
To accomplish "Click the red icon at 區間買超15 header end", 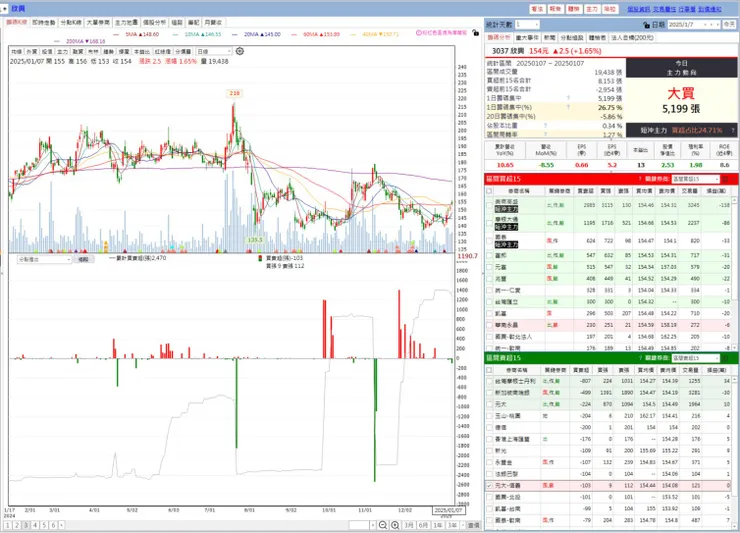I will tap(726, 179).
